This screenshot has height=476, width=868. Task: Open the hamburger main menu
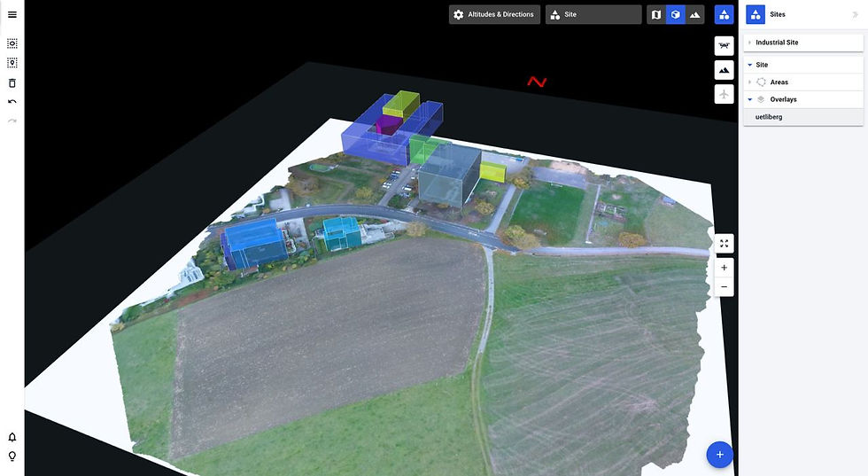12,14
